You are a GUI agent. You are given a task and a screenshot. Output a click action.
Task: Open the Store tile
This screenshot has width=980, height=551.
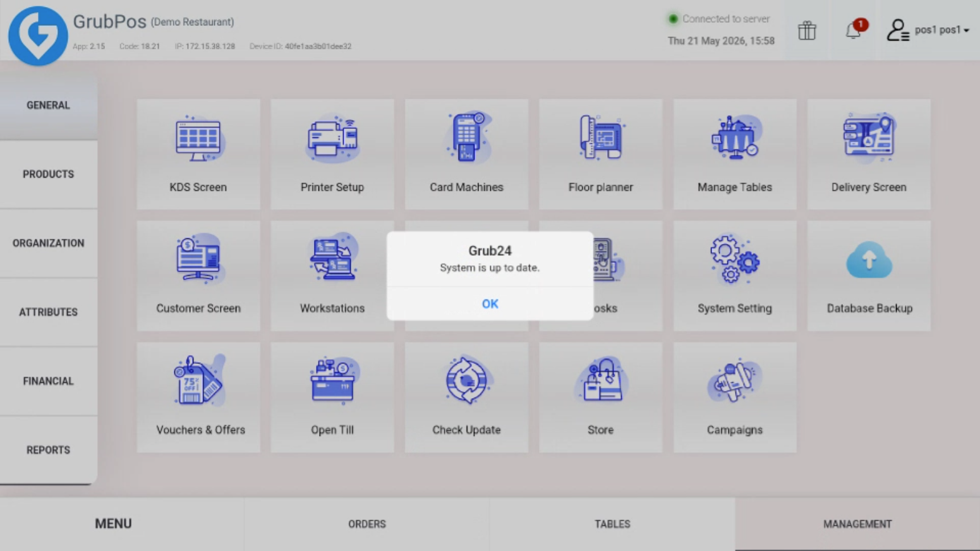click(600, 397)
